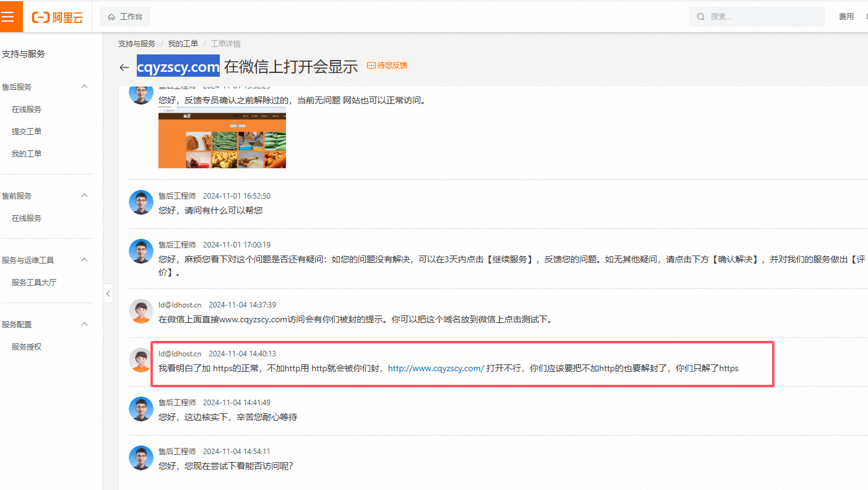Open the 工作台 workbench button

[125, 17]
